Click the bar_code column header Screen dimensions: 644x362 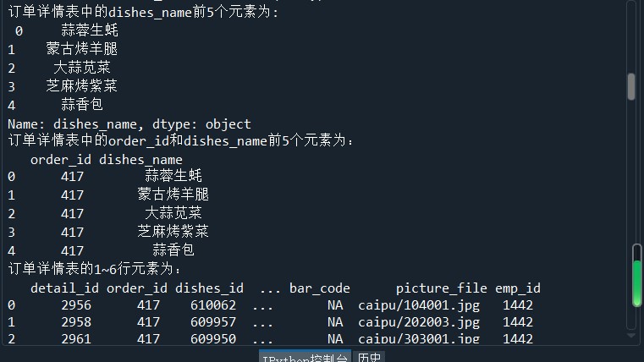[320, 288]
